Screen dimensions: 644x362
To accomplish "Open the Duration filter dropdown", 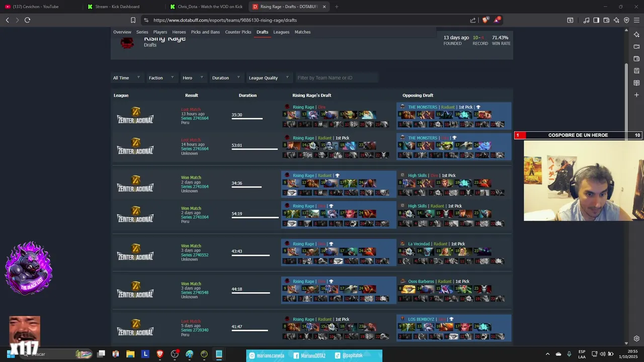I will pyautogui.click(x=226, y=78).
